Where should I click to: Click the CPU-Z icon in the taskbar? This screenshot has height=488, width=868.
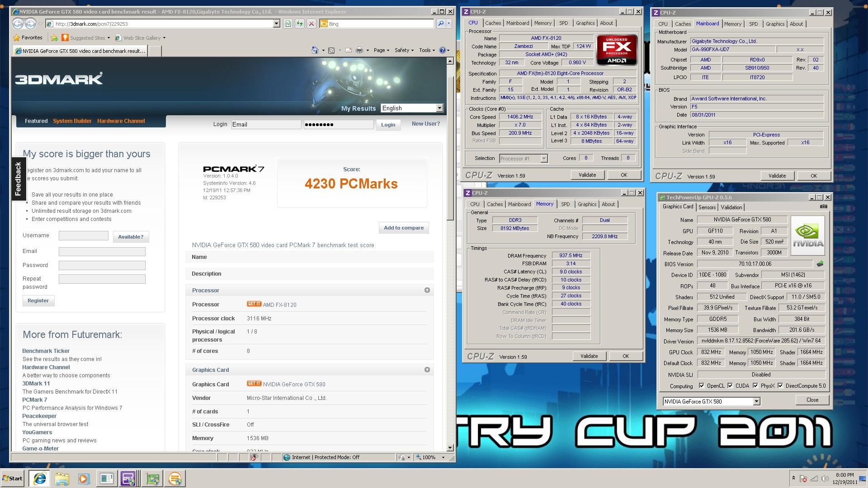pos(128,479)
